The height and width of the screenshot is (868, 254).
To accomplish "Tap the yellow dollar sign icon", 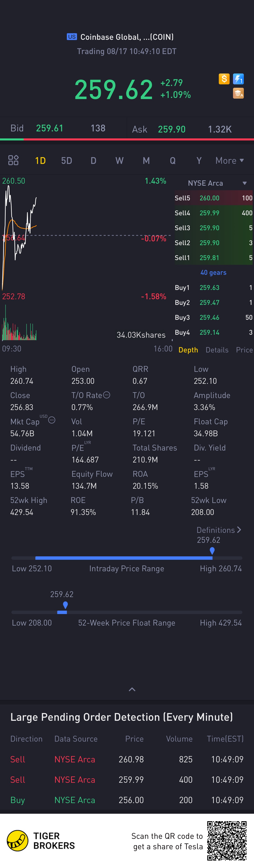I will (x=224, y=79).
